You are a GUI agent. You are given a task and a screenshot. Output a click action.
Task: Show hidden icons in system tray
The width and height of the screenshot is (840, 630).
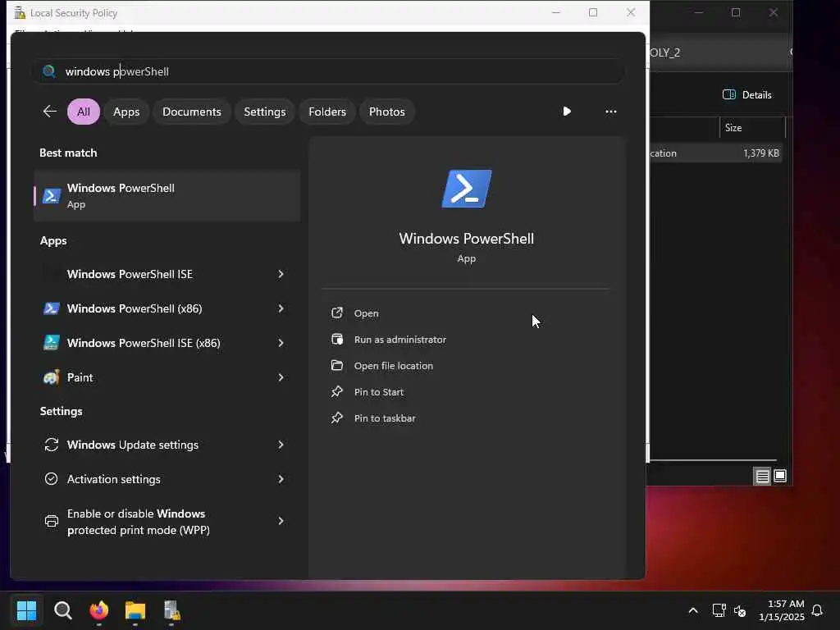692,610
